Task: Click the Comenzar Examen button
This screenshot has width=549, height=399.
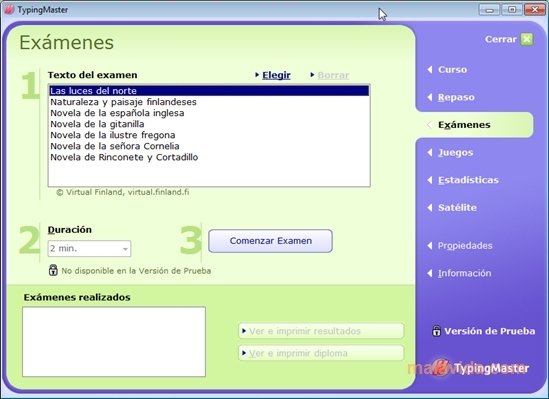Action: point(270,241)
